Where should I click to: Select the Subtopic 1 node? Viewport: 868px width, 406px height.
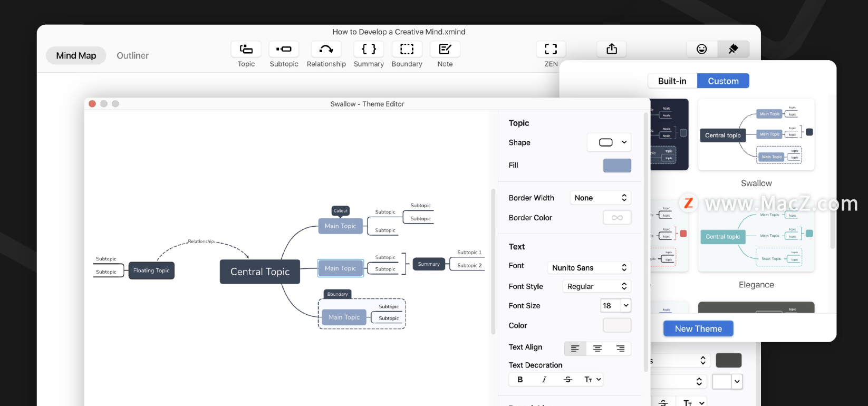(469, 253)
